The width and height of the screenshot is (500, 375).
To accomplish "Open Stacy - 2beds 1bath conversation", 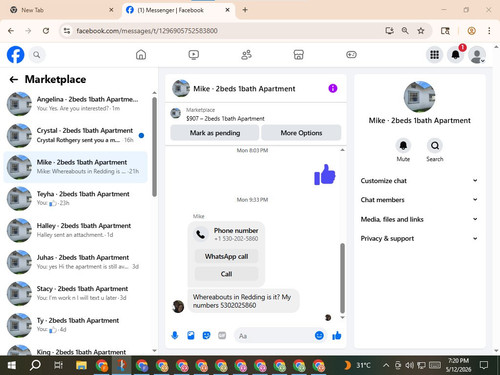I will click(x=75, y=293).
